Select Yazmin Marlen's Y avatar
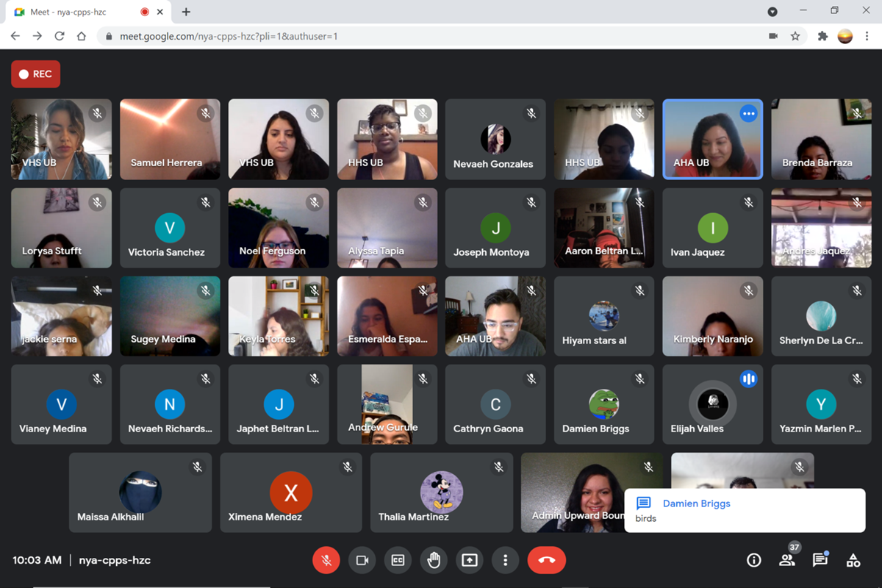This screenshot has height=588, width=882. [x=821, y=404]
